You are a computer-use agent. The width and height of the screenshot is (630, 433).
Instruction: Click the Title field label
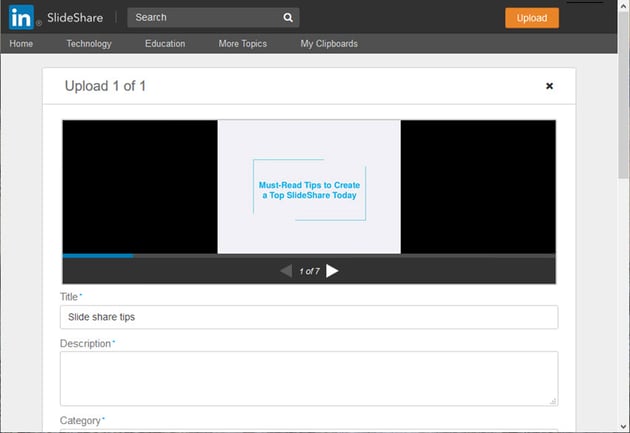coord(69,297)
